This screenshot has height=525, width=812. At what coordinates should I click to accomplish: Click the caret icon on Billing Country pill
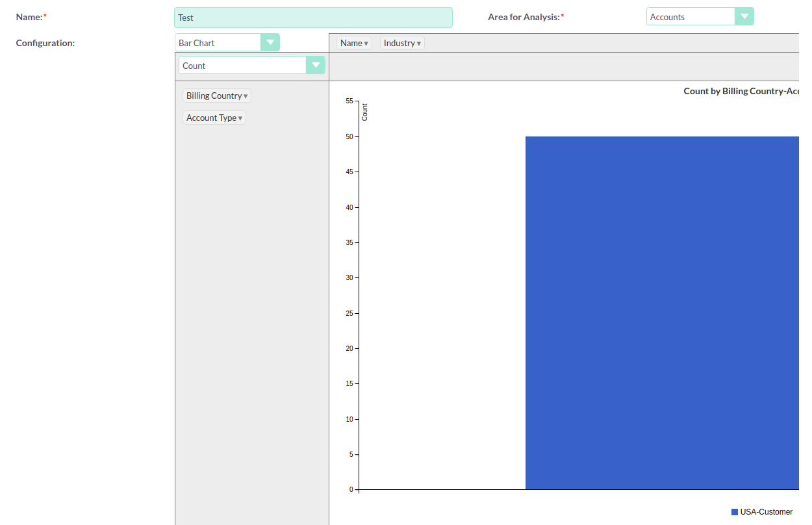245,96
